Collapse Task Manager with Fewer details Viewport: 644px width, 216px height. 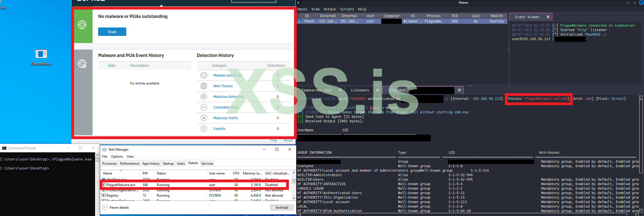[116, 208]
